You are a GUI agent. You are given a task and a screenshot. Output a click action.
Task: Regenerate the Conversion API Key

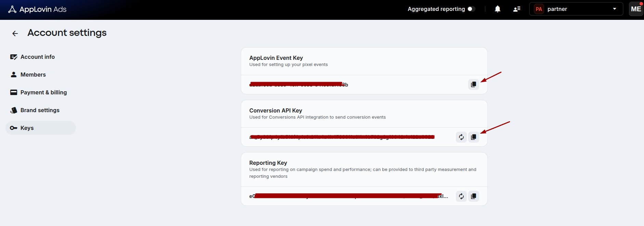pos(461,137)
